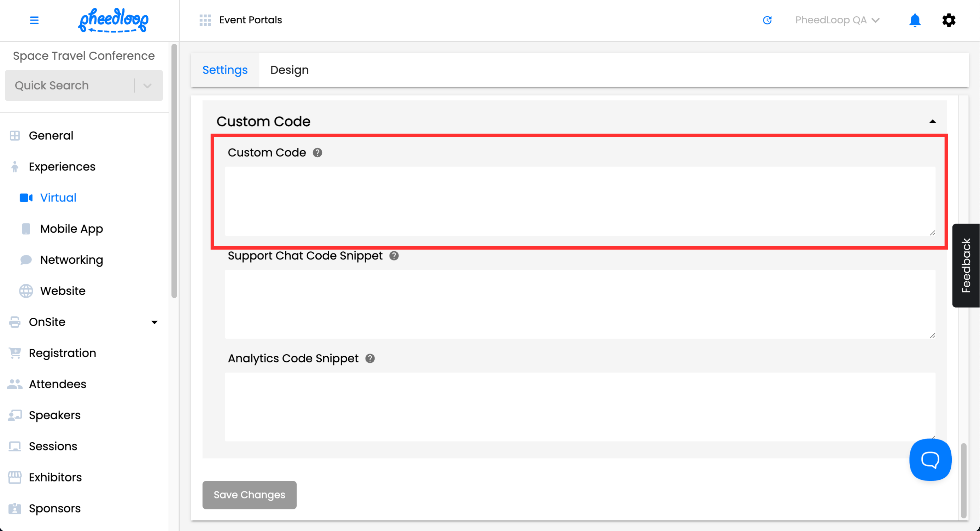This screenshot has width=980, height=531.
Task: Open Sessions in the sidebar
Action: click(53, 446)
